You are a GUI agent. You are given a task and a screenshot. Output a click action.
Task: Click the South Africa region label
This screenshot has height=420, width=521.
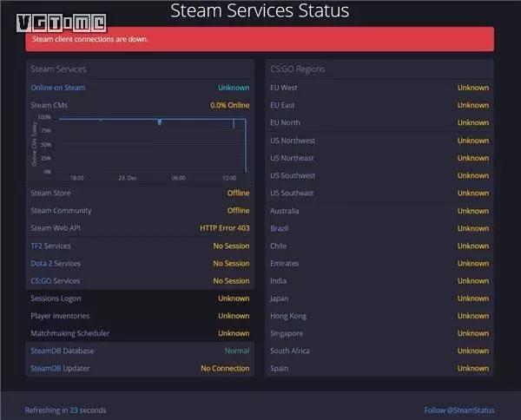pos(290,351)
